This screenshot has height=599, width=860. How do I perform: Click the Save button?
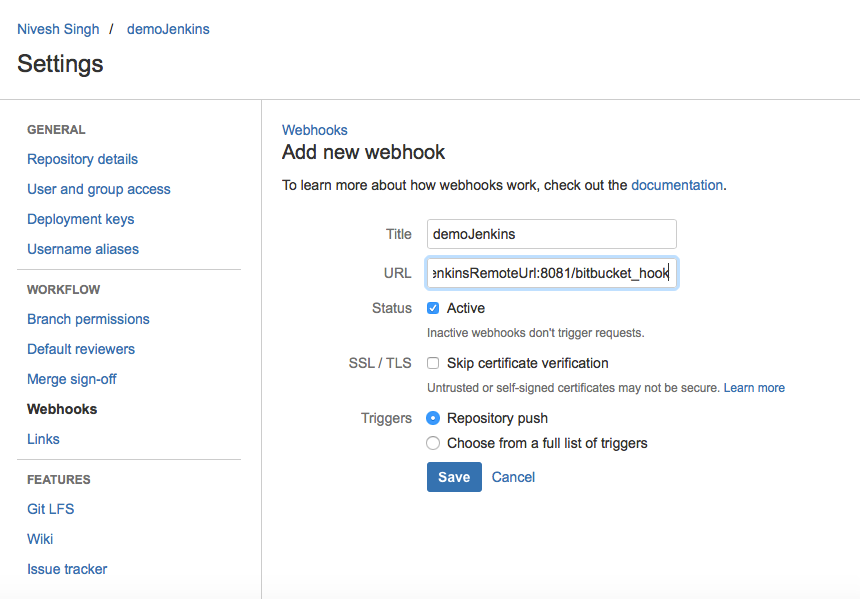pyautogui.click(x=454, y=477)
